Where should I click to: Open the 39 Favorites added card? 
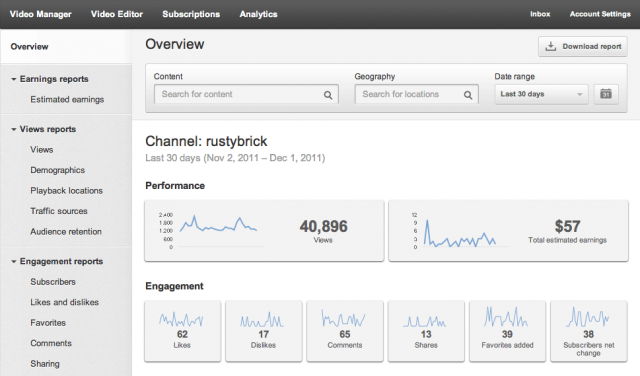[507, 331]
